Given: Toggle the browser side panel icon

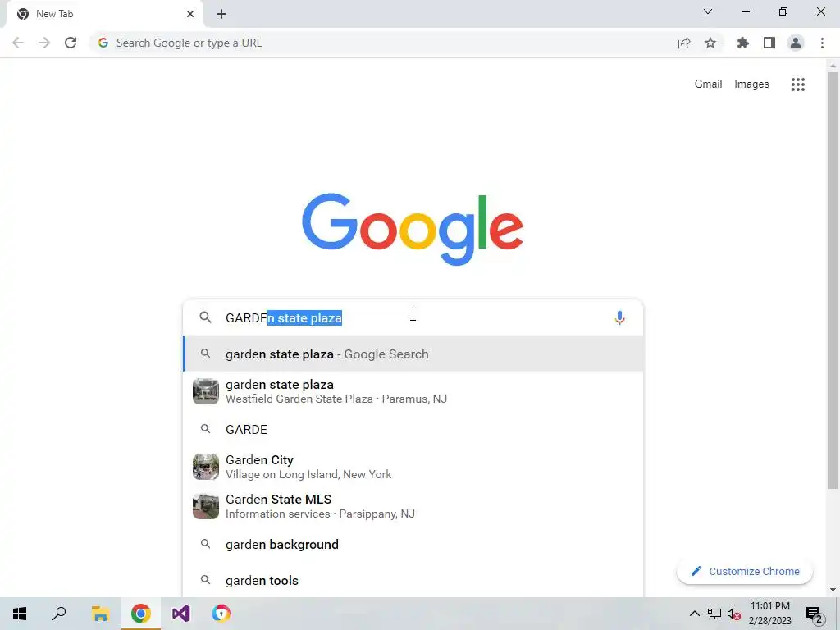Looking at the screenshot, I should click(x=769, y=43).
